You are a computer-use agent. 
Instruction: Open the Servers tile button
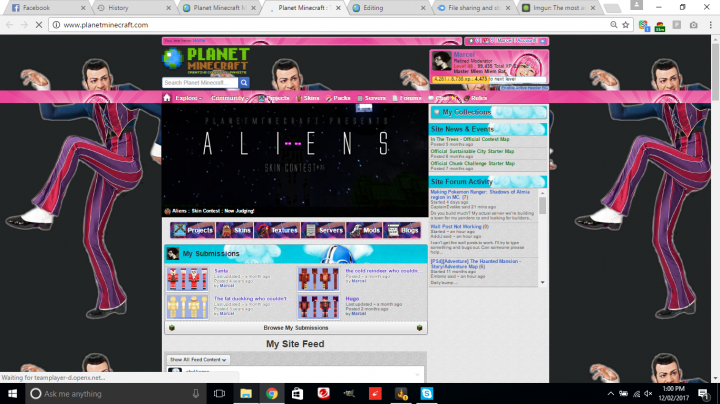point(323,230)
